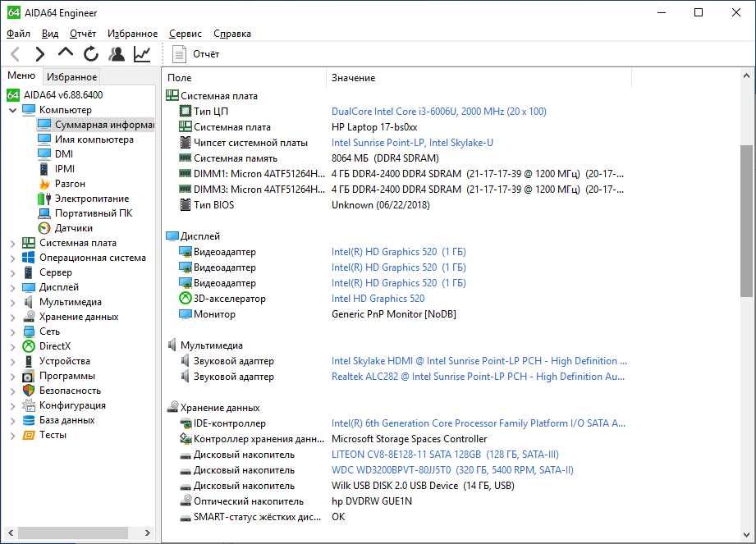
Task: Open the Файл menu
Action: (x=18, y=34)
